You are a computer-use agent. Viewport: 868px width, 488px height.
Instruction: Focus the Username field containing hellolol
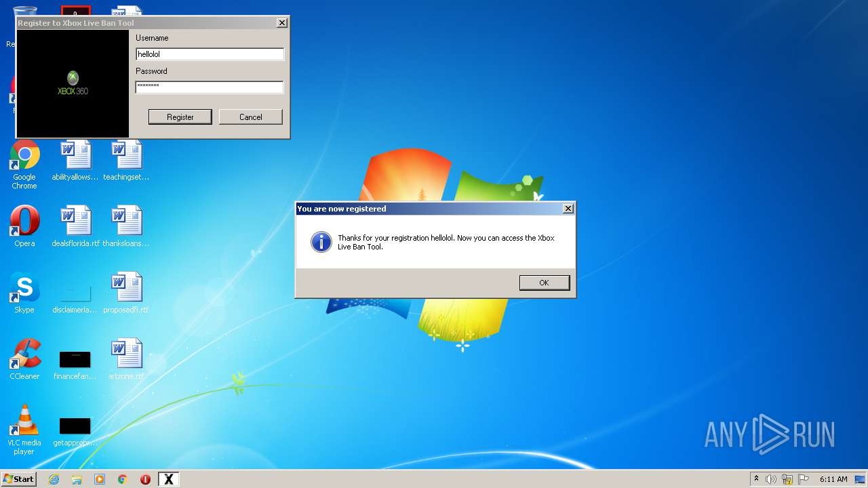[210, 54]
